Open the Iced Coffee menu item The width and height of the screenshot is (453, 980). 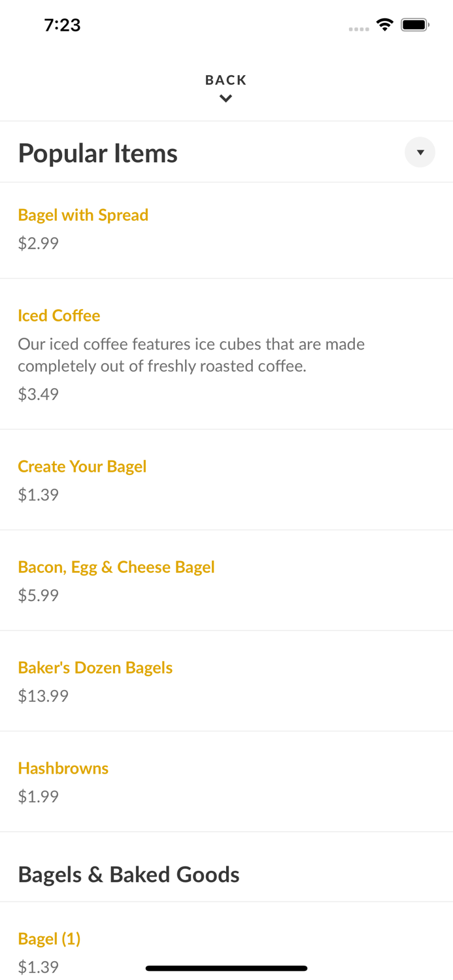(x=59, y=315)
